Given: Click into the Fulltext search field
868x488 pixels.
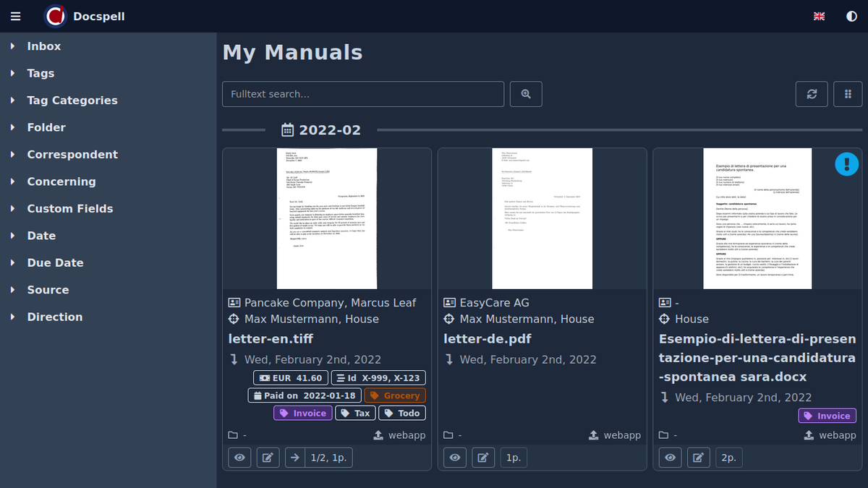Looking at the screenshot, I should click(x=362, y=94).
